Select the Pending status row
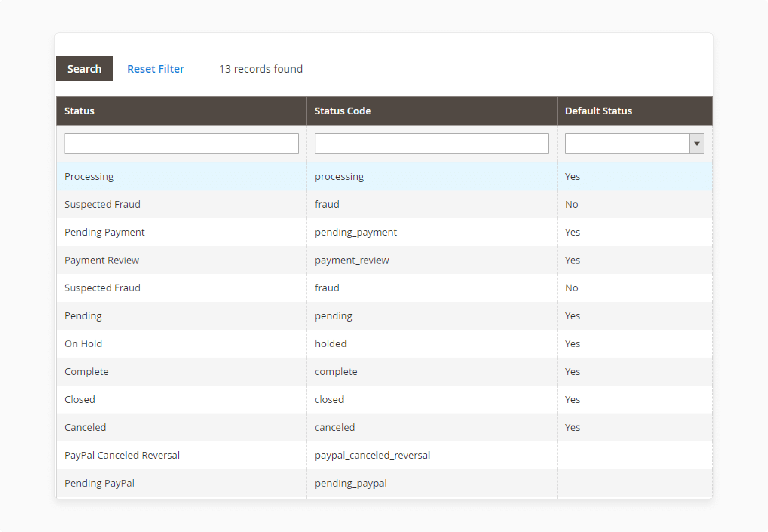This screenshot has height=532, width=768. [x=384, y=316]
